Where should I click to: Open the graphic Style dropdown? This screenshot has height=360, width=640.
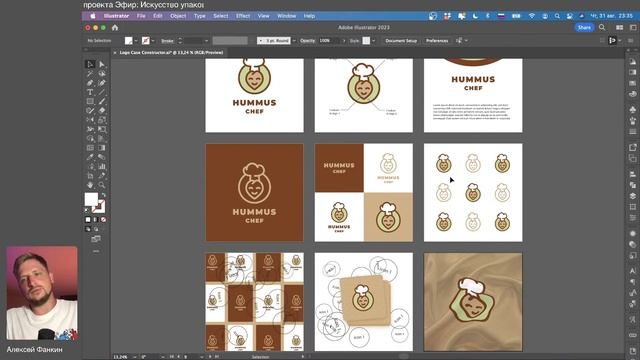click(x=373, y=41)
